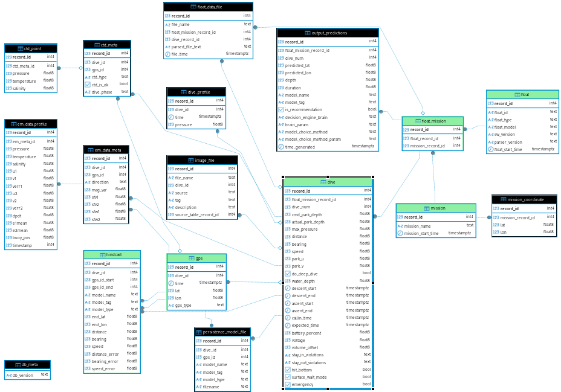561x392 pixels.
Task: Click the boolean icon beside emergency
Action: (x=288, y=385)
